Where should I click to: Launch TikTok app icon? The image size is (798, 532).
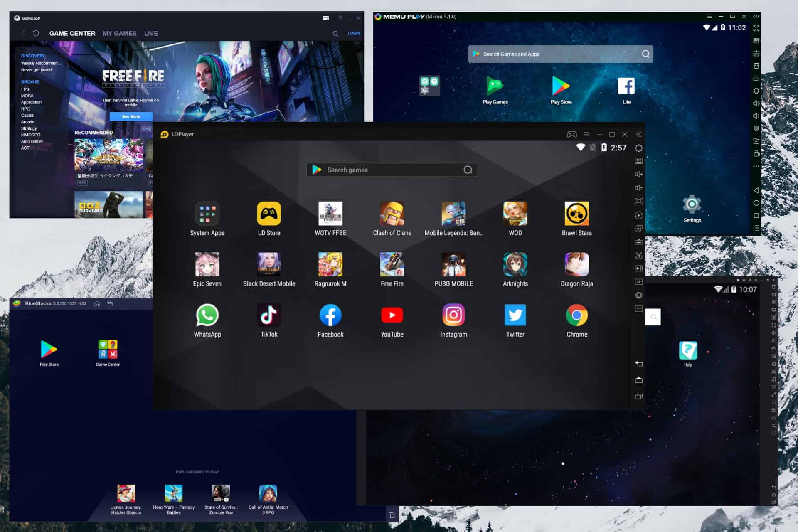click(x=269, y=315)
